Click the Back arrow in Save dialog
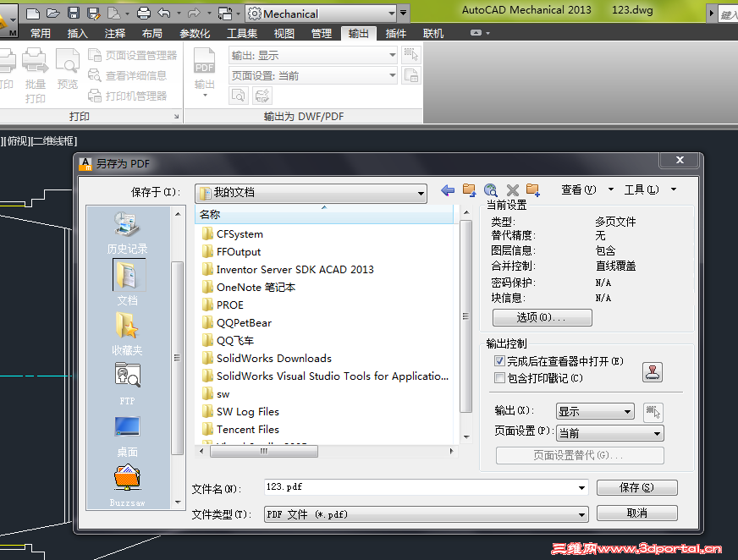The height and width of the screenshot is (560, 738). pos(448,190)
